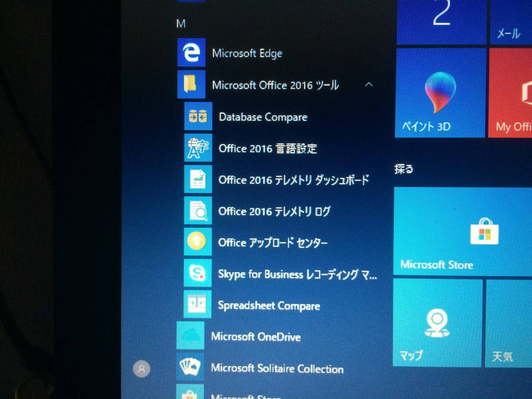Select the Microsoft Edge text label
This screenshot has height=399, width=532.
(x=247, y=54)
